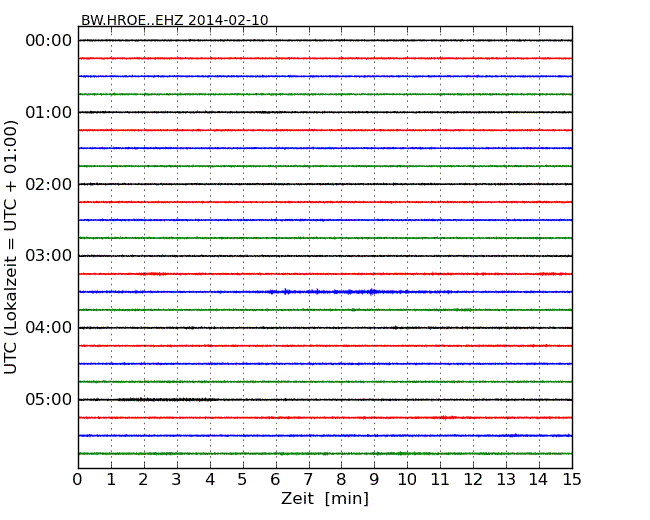The width and height of the screenshot is (650, 520).
Task: Click x-axis tick label 13
Action: pyautogui.click(x=506, y=480)
